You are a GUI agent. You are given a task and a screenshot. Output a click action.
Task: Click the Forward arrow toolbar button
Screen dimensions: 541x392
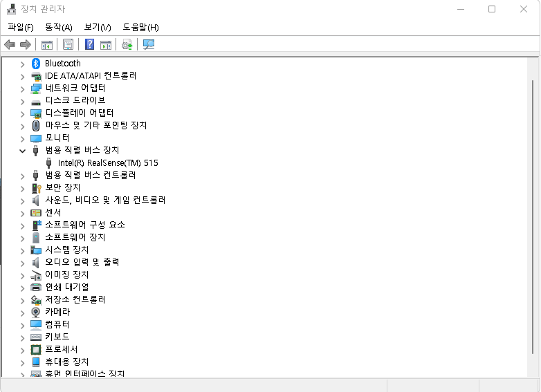(26, 44)
